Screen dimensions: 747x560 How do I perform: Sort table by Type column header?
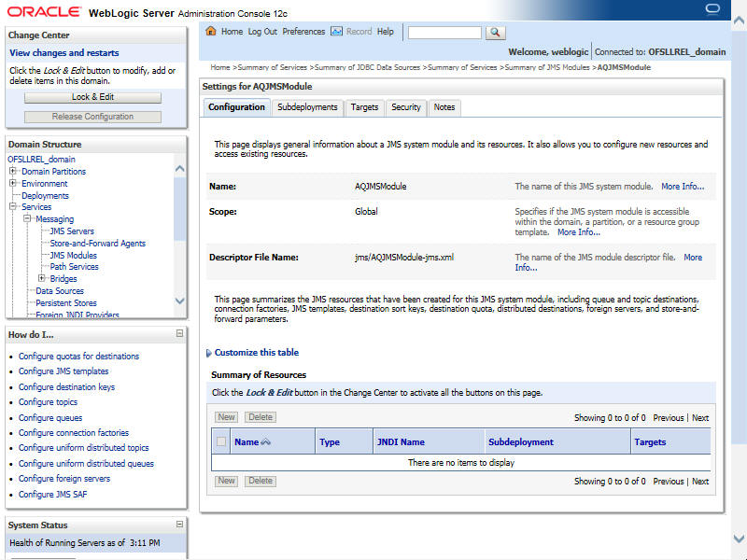(x=330, y=441)
